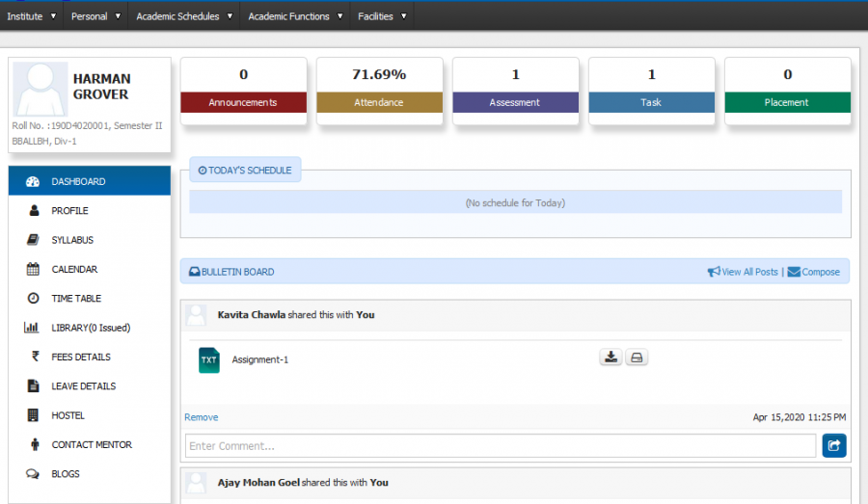Click the BULLETIN BOARD heading
Screen dimensions: 868x504
click(x=237, y=272)
